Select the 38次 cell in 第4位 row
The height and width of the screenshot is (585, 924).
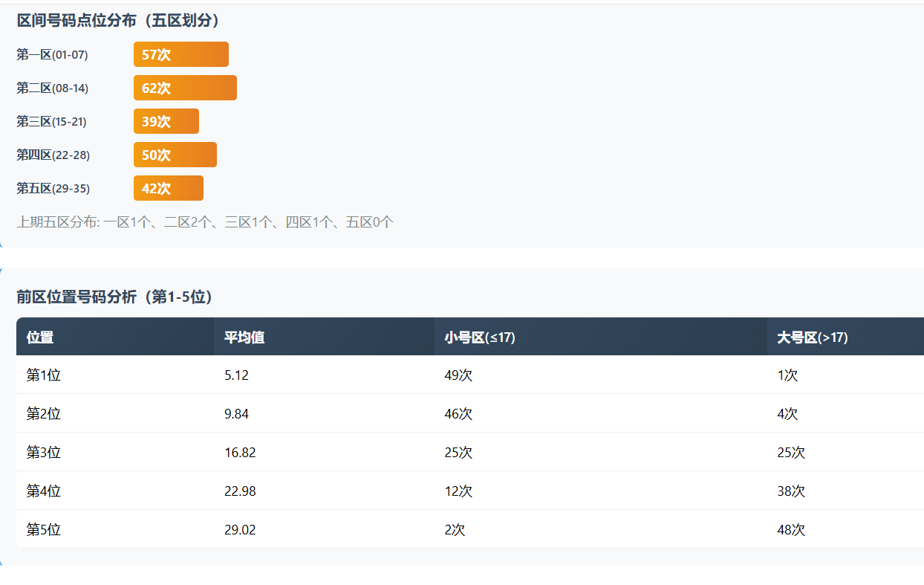pos(791,491)
